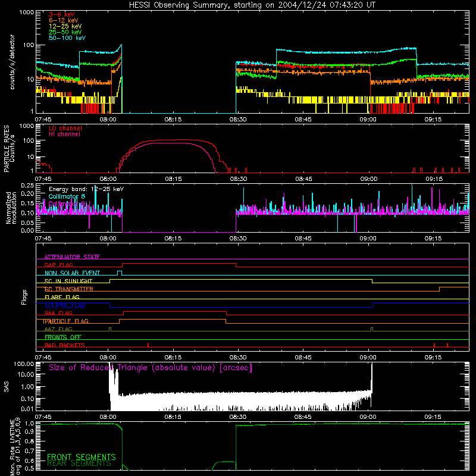
Task: Click the 08:15 tick label under the particle rates panel
Action: point(173,179)
